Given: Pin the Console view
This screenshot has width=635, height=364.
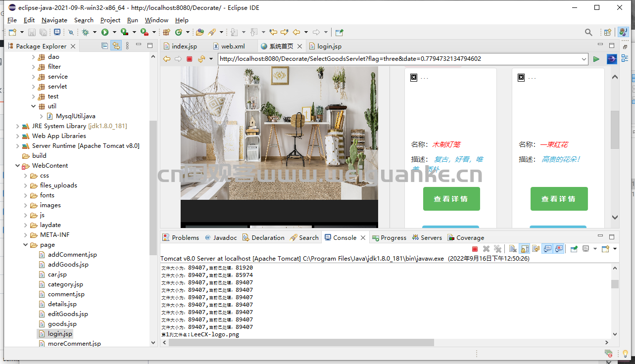Looking at the screenshot, I should 574,249.
